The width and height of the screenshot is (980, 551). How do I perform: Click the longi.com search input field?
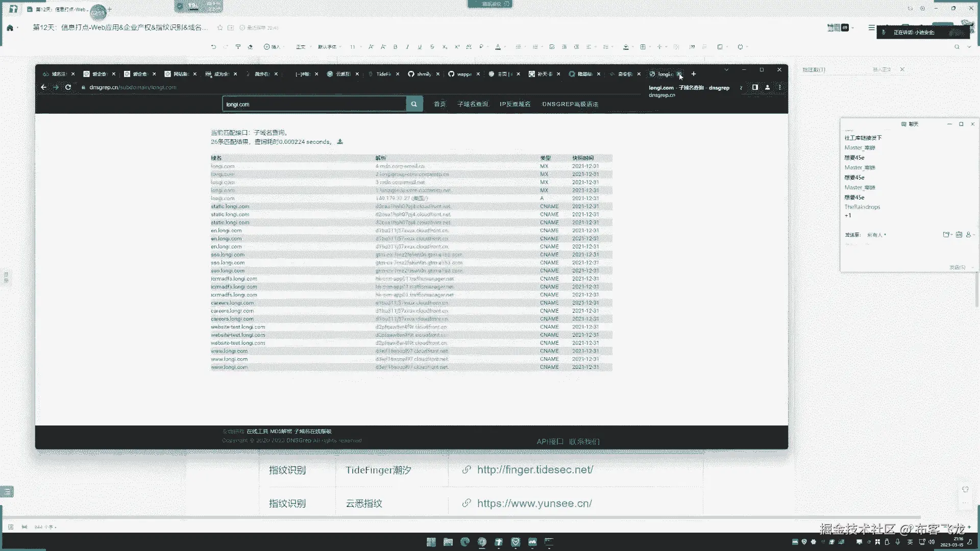(x=314, y=104)
